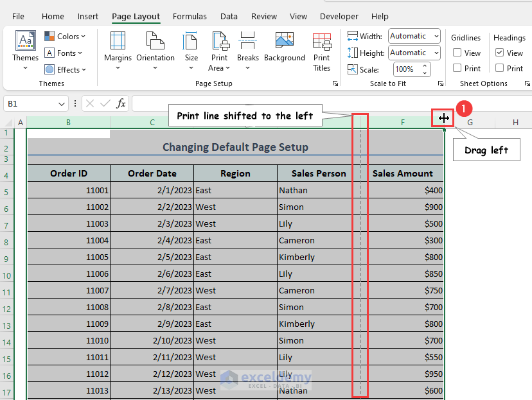Screen dimensions: 532x400
Task: Enable Gridlines Print checkbox
Action: pyautogui.click(x=457, y=68)
